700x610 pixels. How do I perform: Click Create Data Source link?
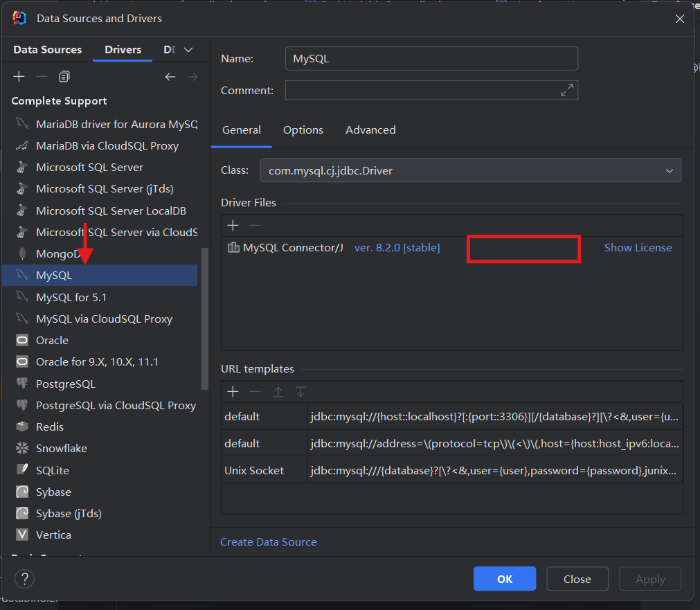click(x=269, y=541)
